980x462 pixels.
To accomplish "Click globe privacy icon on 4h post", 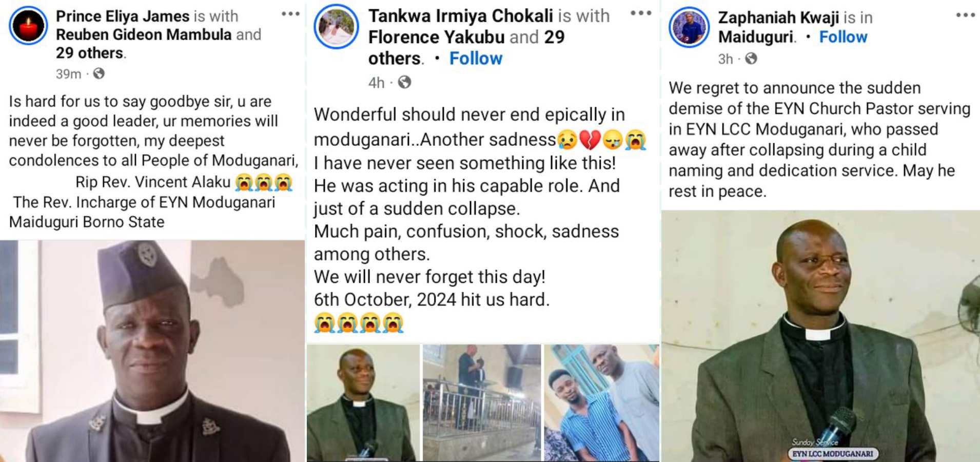I will (404, 82).
